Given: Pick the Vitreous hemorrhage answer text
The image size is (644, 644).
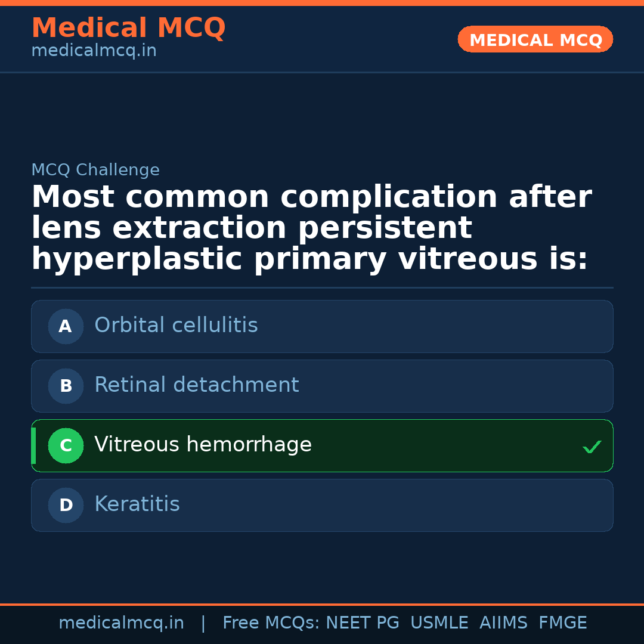Looking at the screenshot, I should pyautogui.click(x=203, y=445).
